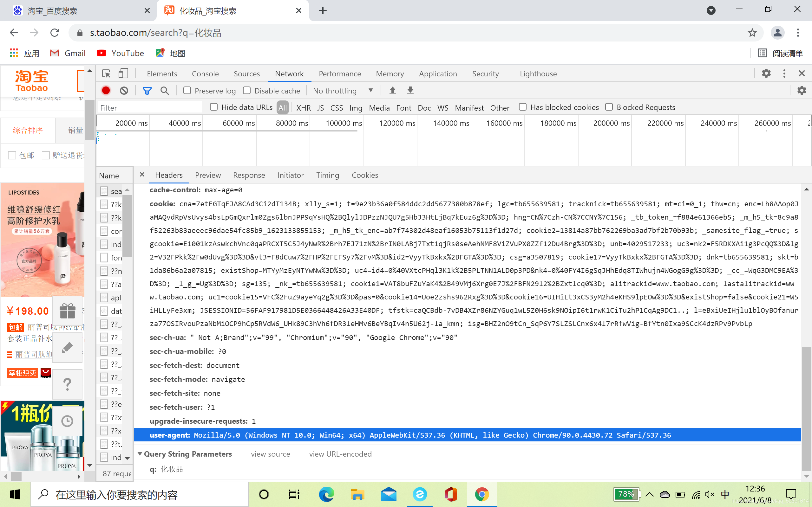Image resolution: width=812 pixels, height=507 pixels.
Task: Click the import HAR upload arrow
Action: click(x=393, y=91)
